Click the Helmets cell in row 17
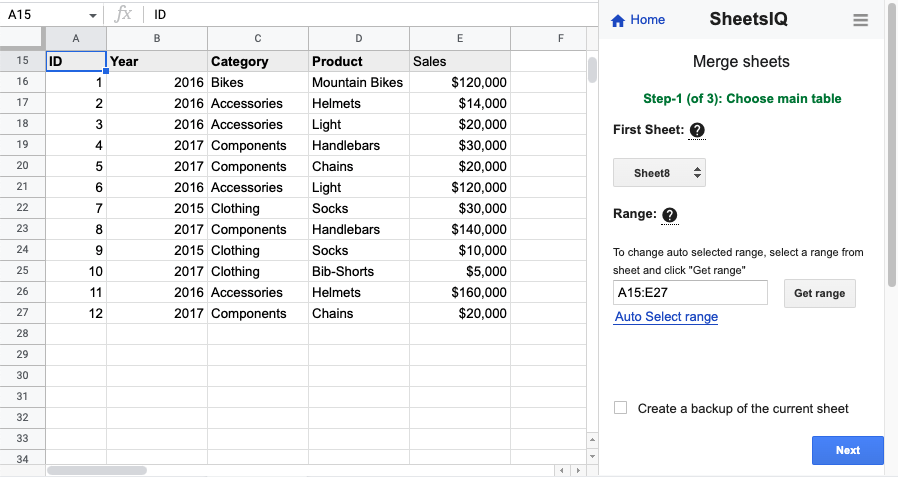This screenshot has height=477, width=898. click(x=359, y=104)
